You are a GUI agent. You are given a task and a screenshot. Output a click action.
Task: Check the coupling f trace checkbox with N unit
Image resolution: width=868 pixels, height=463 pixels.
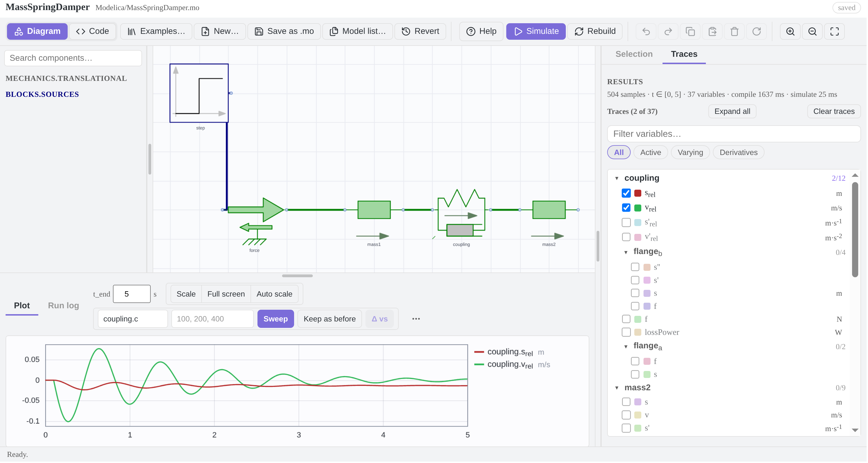point(626,319)
